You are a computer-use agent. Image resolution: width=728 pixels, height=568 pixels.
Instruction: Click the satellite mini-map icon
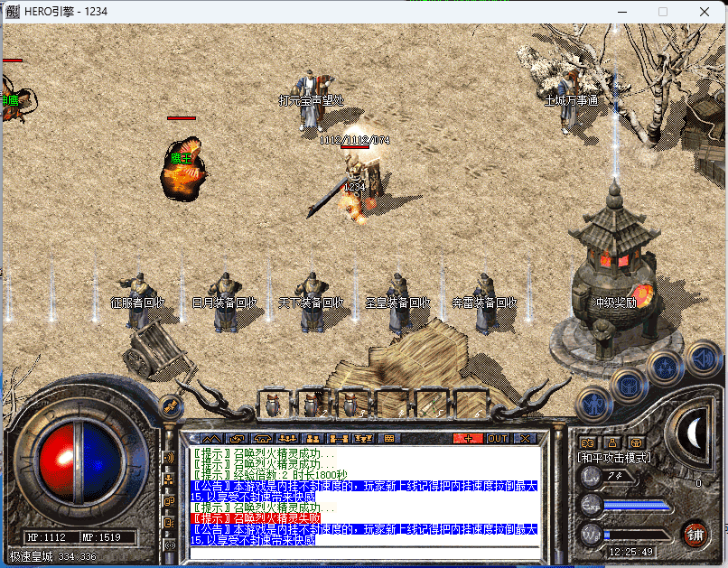pyautogui.click(x=170, y=407)
